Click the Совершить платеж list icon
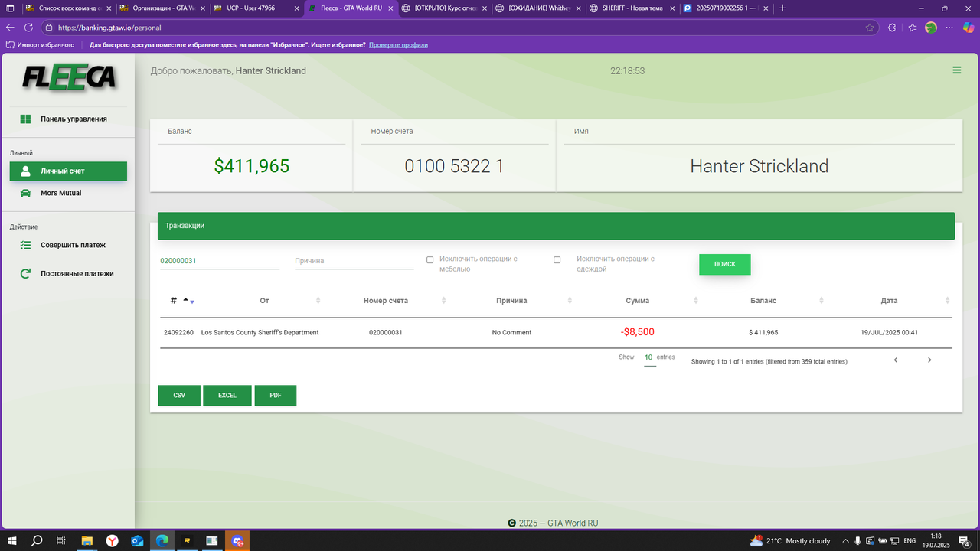The image size is (980, 551). 25,245
